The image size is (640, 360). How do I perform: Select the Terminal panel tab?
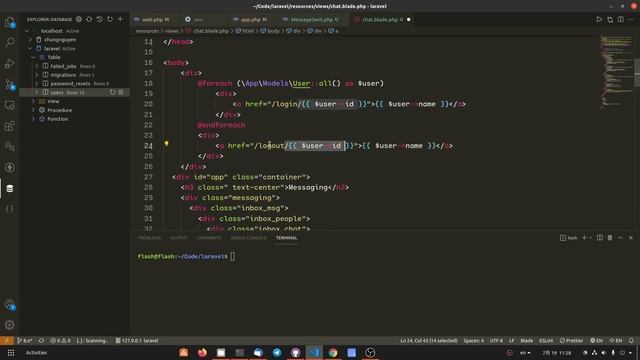[286, 238]
